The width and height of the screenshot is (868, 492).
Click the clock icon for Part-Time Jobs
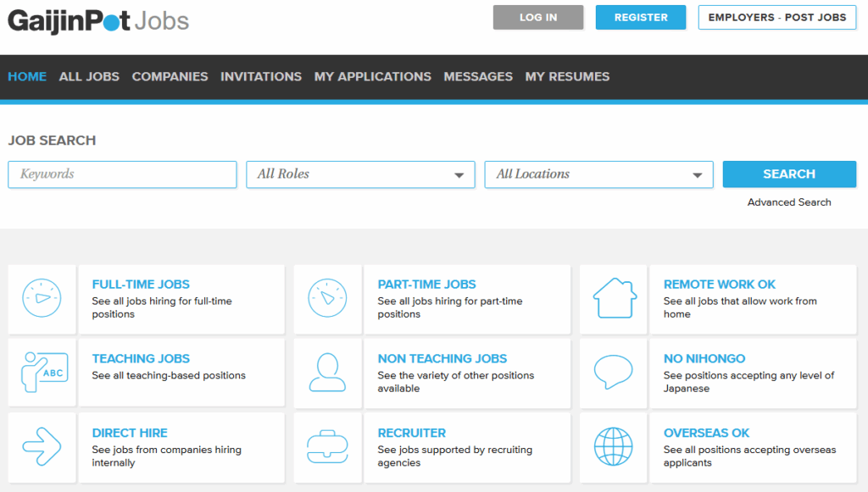pyautogui.click(x=327, y=299)
